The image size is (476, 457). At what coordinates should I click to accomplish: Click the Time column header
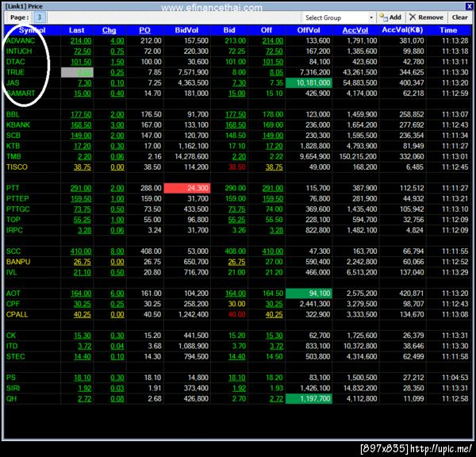[448, 30]
